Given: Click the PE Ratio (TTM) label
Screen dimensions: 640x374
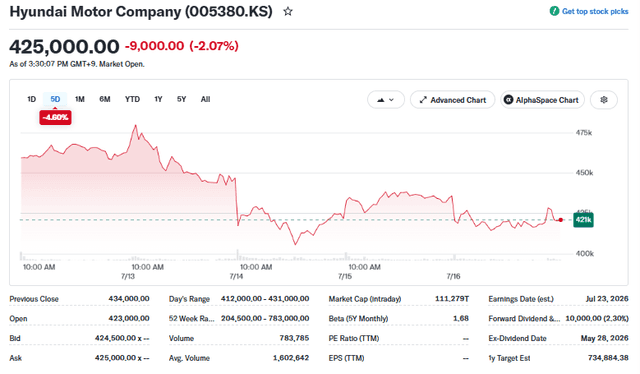Looking at the screenshot, I should [x=354, y=338].
